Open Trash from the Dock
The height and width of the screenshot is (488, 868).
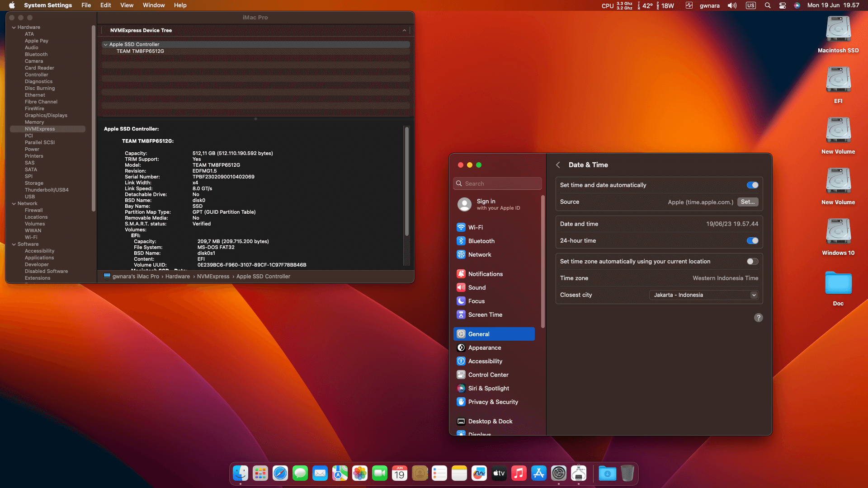627,473
